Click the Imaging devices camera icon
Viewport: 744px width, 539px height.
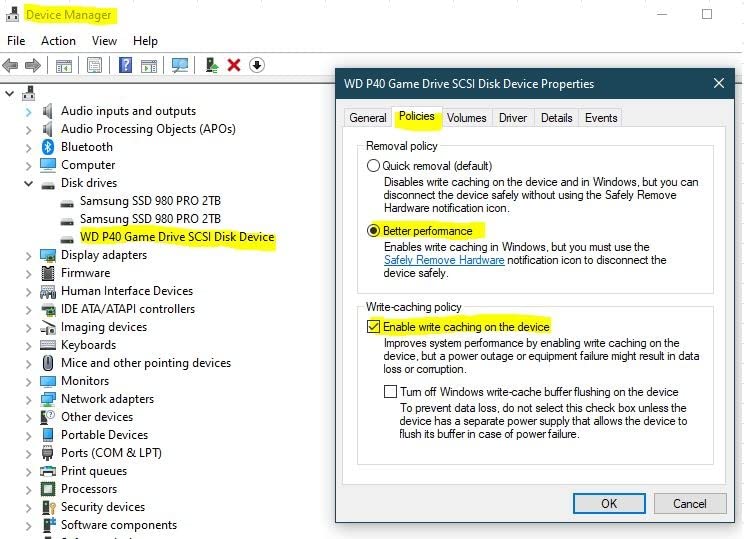tap(48, 327)
